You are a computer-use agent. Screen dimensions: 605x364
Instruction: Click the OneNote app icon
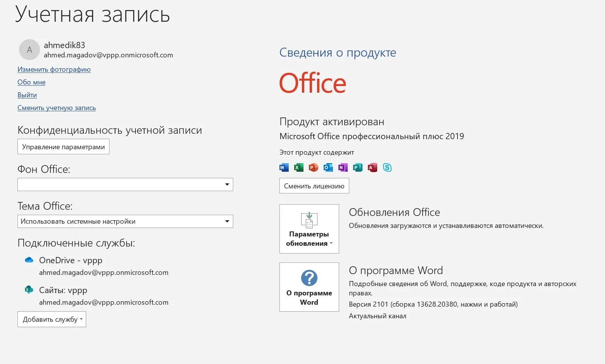(x=343, y=167)
